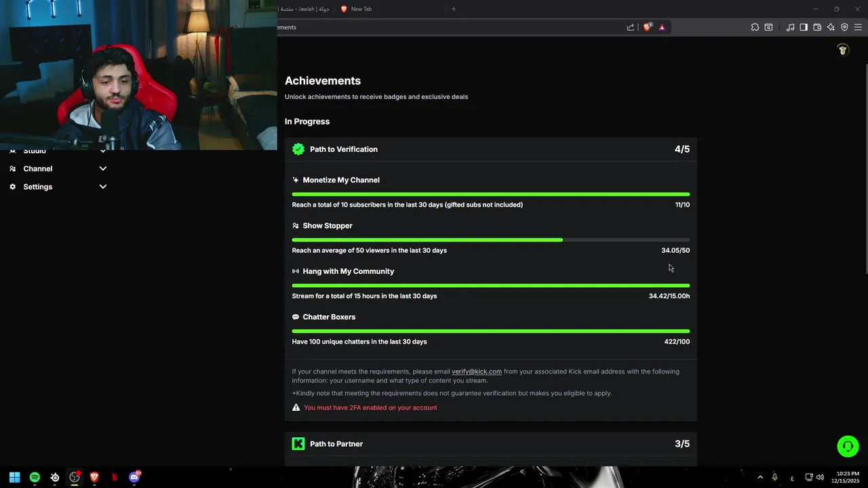Click the tab search icon in toolbar
Viewport: 868px width, 488px height.
[x=768, y=27]
